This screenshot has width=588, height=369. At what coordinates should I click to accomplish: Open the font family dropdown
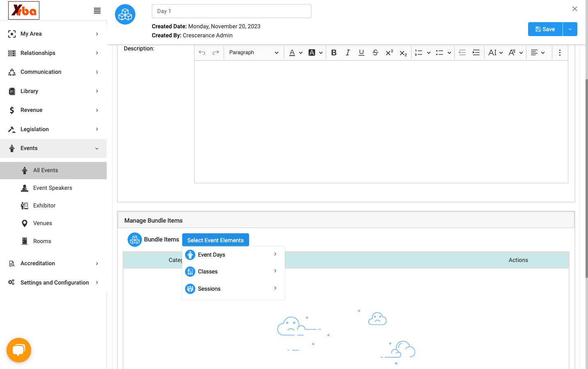pos(515,52)
